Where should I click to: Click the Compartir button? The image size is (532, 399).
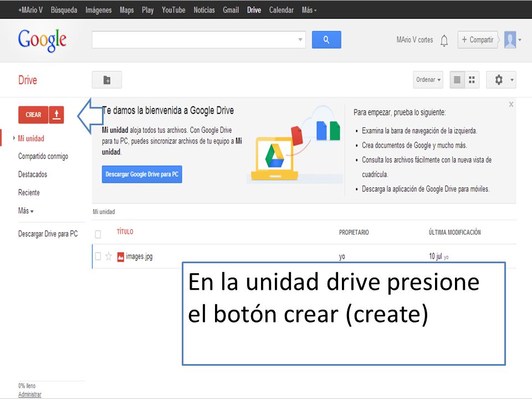point(477,40)
